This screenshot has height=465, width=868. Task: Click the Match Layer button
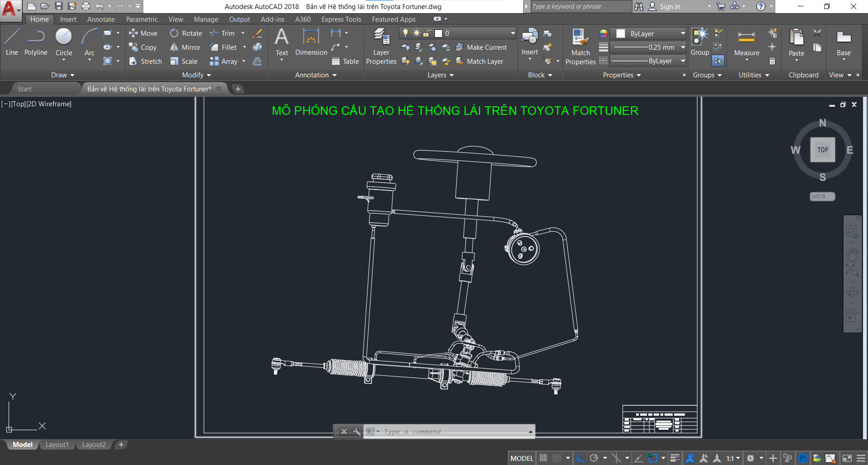pos(479,61)
